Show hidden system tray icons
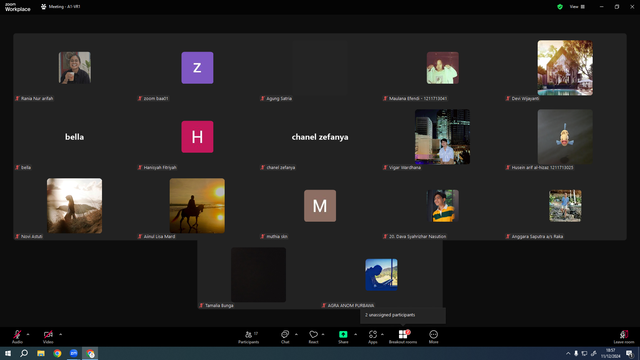 pyautogui.click(x=568, y=353)
